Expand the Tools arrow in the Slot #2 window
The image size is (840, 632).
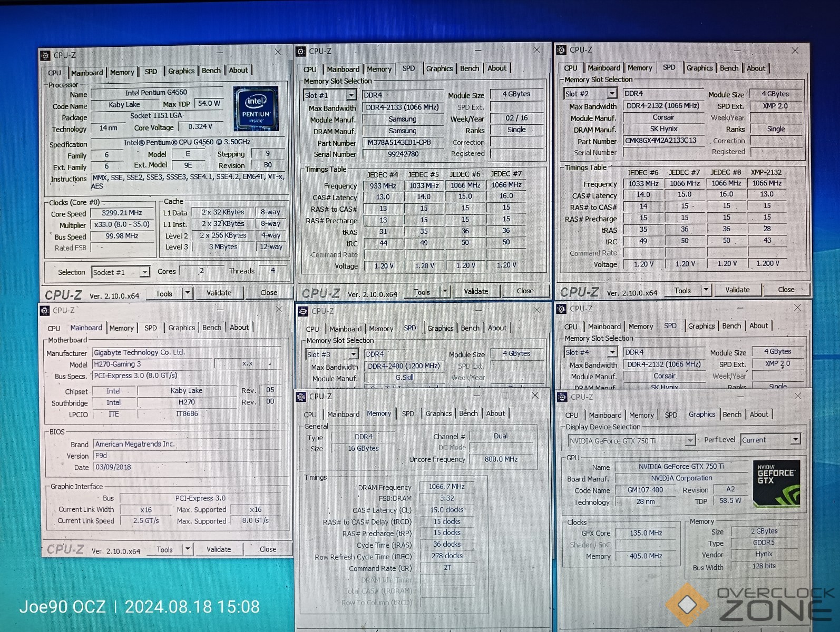point(706,290)
